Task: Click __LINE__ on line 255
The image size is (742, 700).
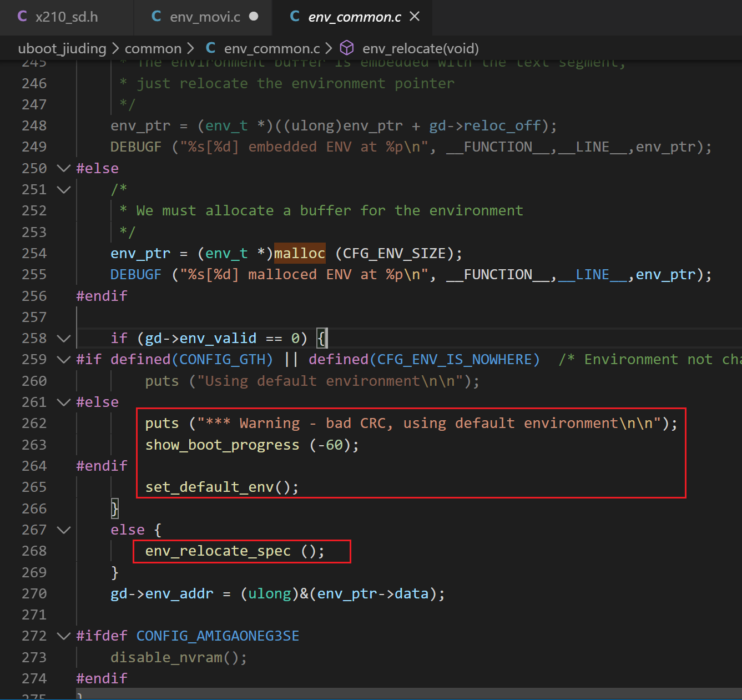Action: [x=593, y=275]
